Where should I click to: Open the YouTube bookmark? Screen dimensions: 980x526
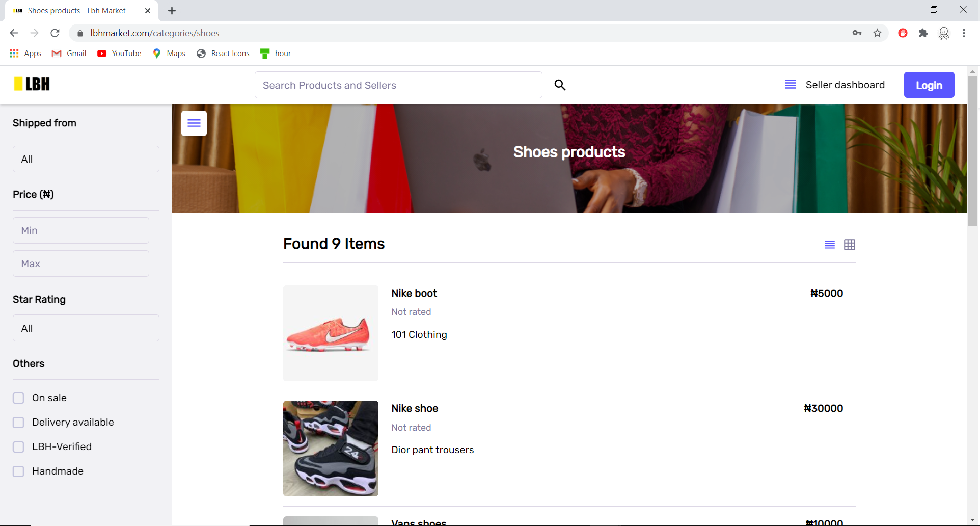coord(119,54)
